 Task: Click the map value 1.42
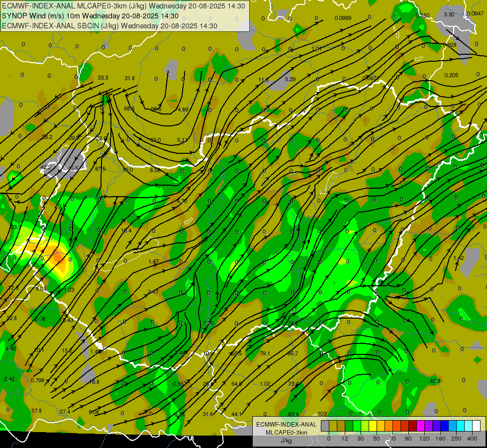pyautogui.click(x=459, y=258)
